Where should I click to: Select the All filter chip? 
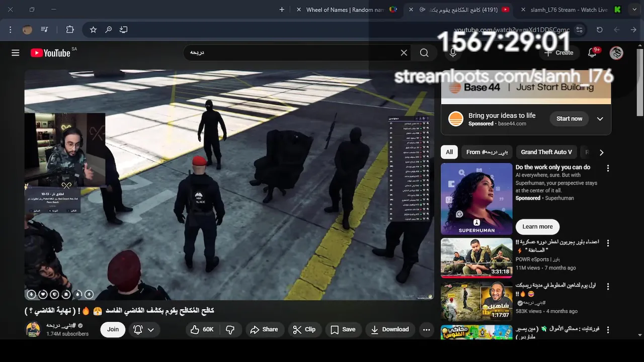[x=449, y=152]
